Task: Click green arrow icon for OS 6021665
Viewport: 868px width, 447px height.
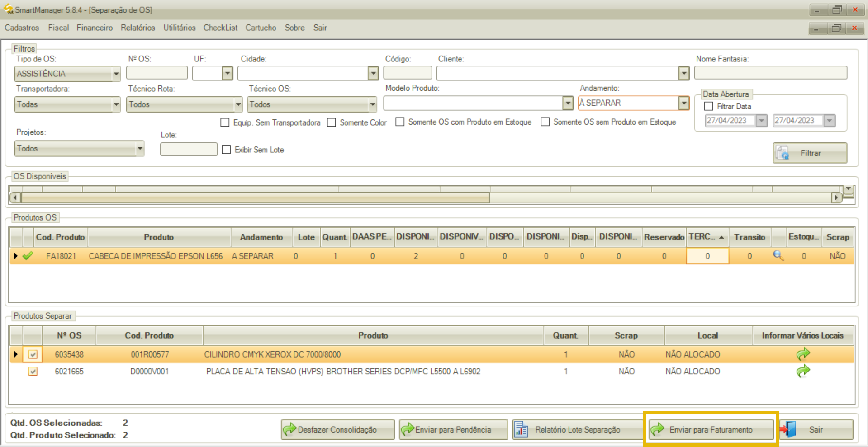Action: pos(803,371)
